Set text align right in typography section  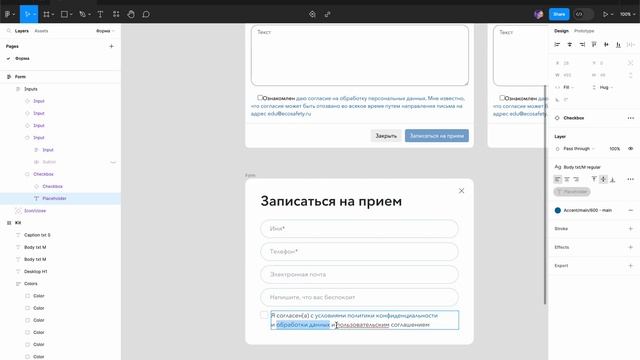[x=576, y=179]
